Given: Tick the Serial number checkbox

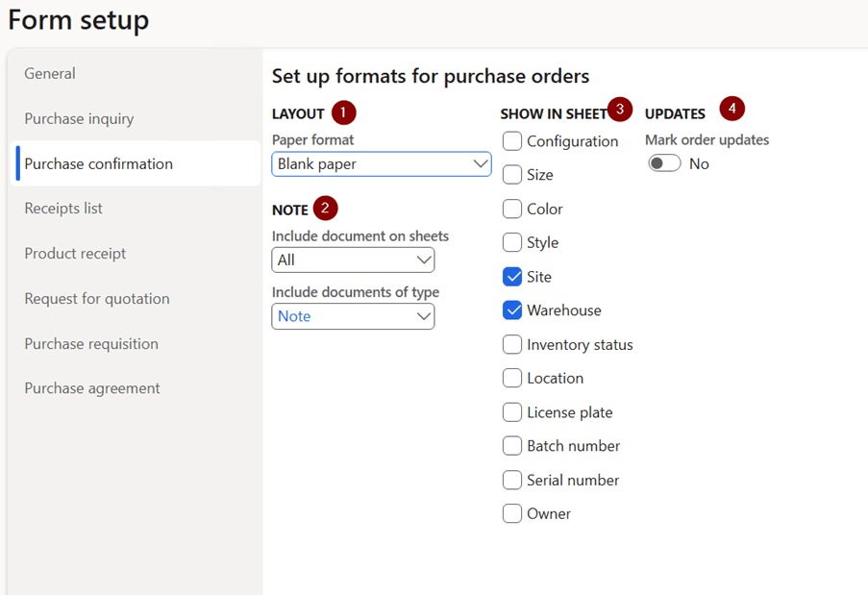Looking at the screenshot, I should tap(512, 480).
